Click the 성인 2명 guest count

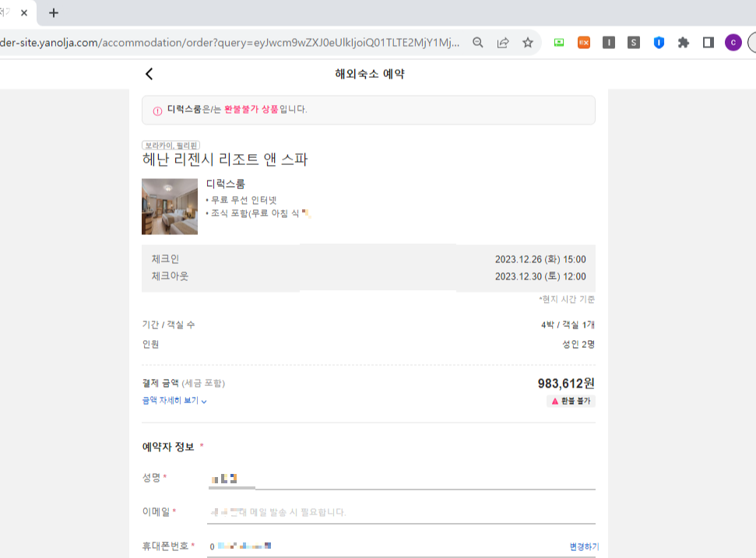pyautogui.click(x=578, y=344)
